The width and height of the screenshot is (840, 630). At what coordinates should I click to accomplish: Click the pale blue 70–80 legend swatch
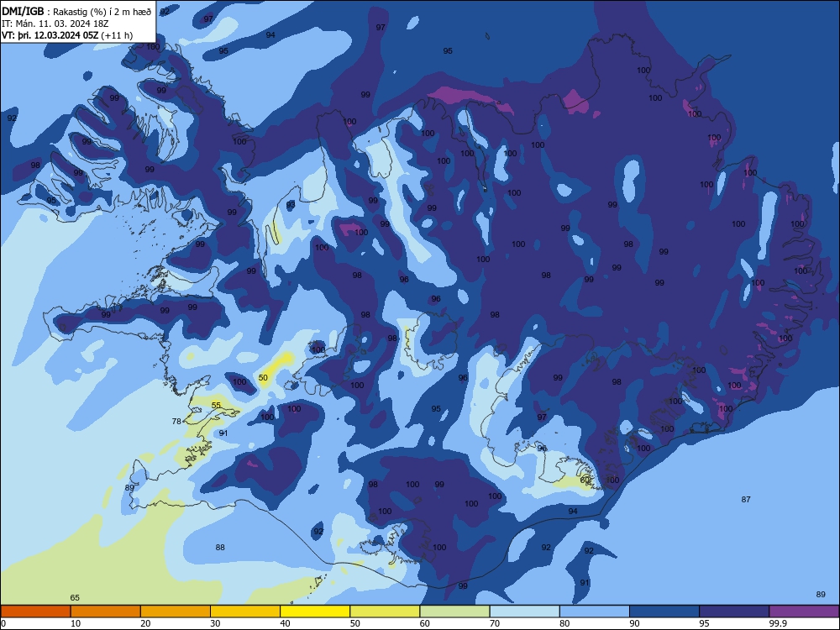pyautogui.click(x=524, y=612)
